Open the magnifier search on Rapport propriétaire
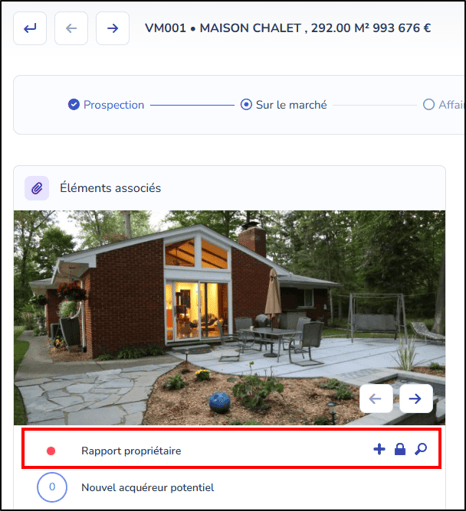Screen dimensions: 466x511 click(421, 449)
